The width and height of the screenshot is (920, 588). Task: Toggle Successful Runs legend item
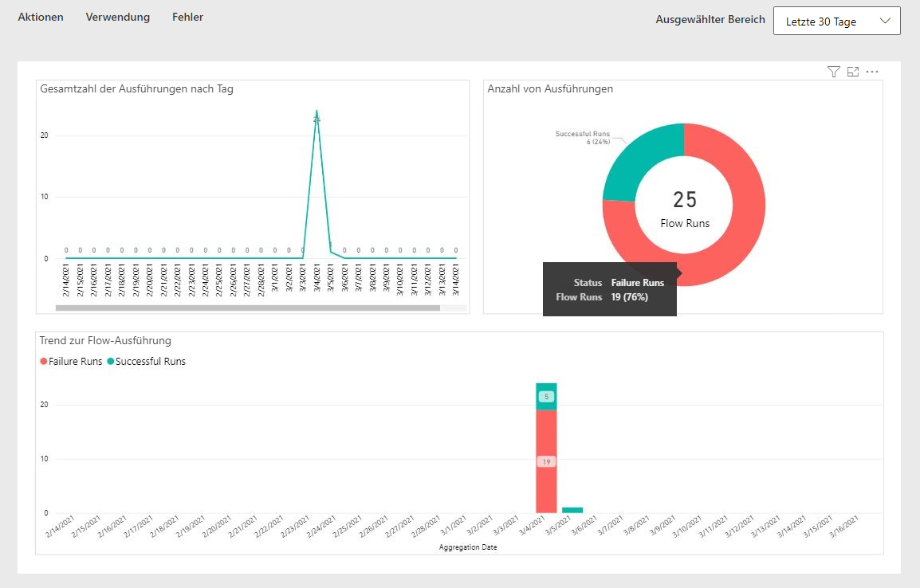click(146, 361)
